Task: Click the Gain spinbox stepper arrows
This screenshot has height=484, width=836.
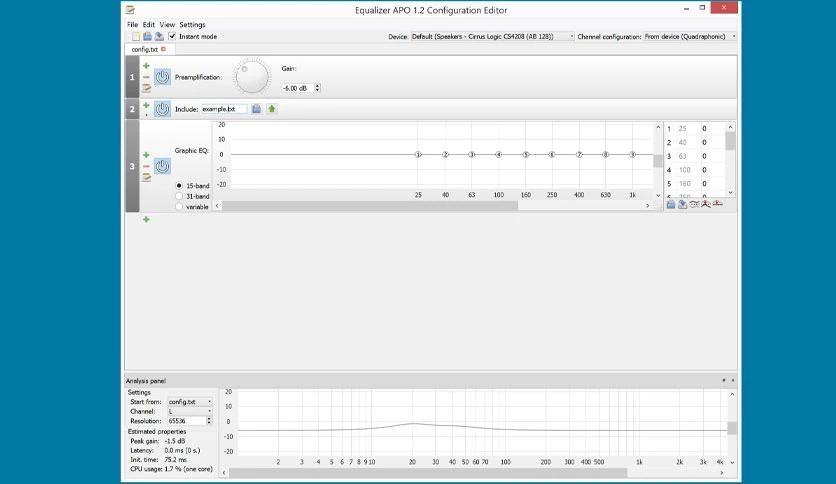Action: [317, 88]
